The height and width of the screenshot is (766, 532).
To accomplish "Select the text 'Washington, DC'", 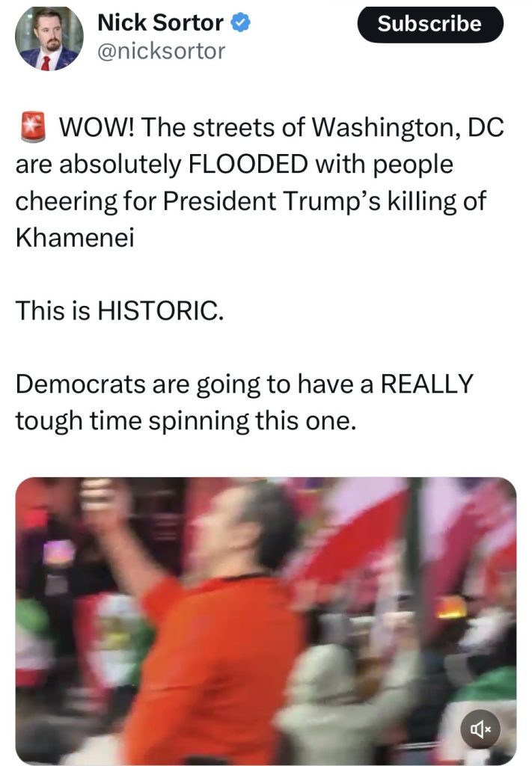I will [408, 129].
